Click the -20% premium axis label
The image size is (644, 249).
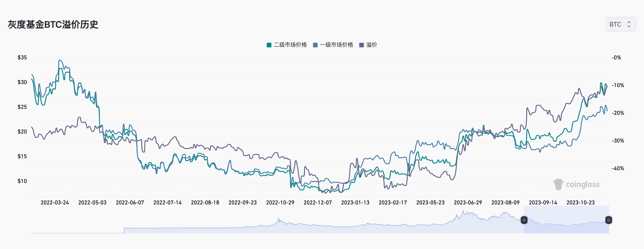(x=618, y=113)
